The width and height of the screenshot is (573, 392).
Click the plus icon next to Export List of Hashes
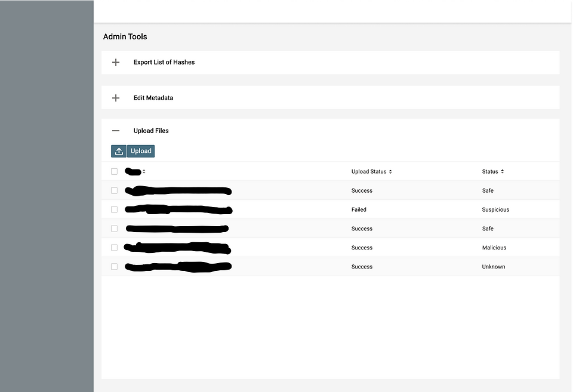click(x=115, y=62)
